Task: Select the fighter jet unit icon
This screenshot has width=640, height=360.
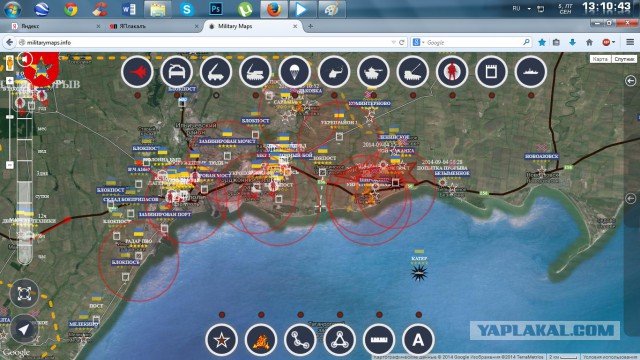Action: pyautogui.click(x=137, y=72)
